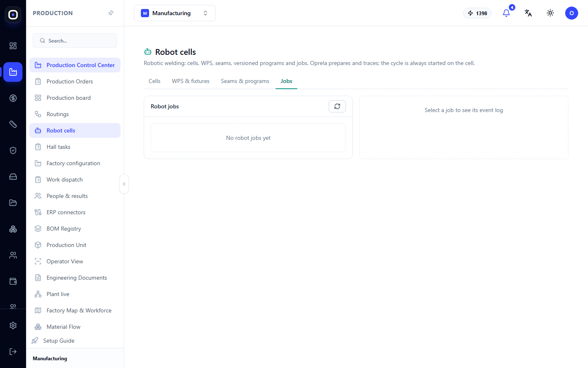This screenshot has height=368, width=588.
Task: Open Material Flow
Action: (x=75, y=327)
